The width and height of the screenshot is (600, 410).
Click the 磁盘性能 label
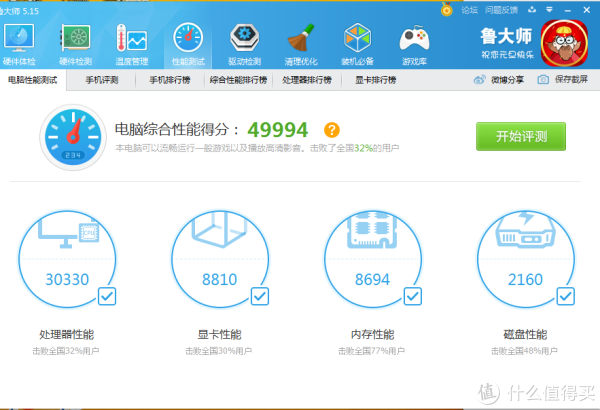coord(525,335)
